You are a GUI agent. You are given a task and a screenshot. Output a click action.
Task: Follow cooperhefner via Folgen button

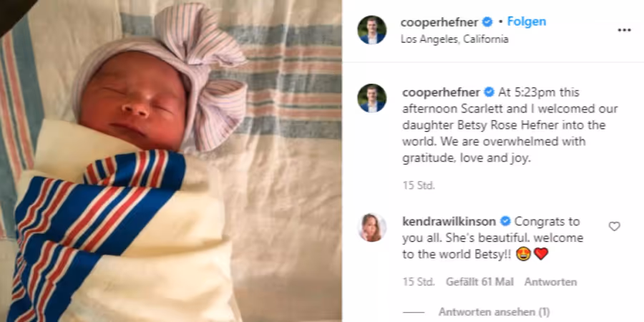[x=527, y=21]
